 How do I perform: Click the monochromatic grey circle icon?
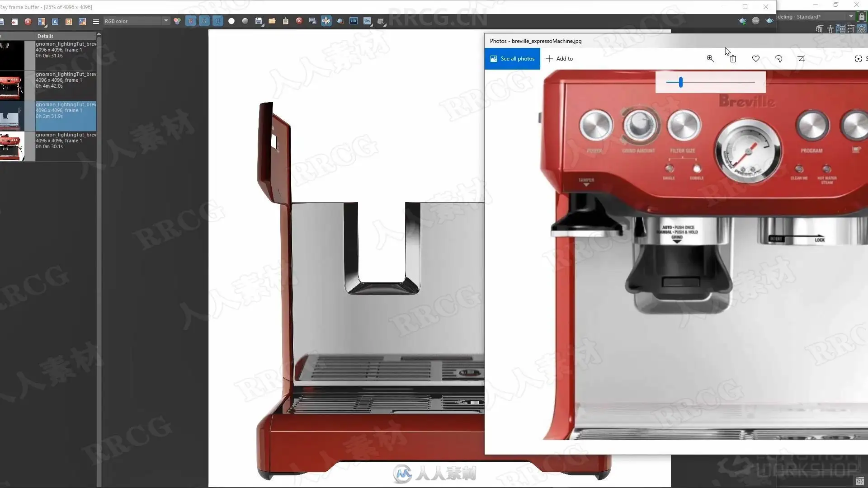click(245, 21)
